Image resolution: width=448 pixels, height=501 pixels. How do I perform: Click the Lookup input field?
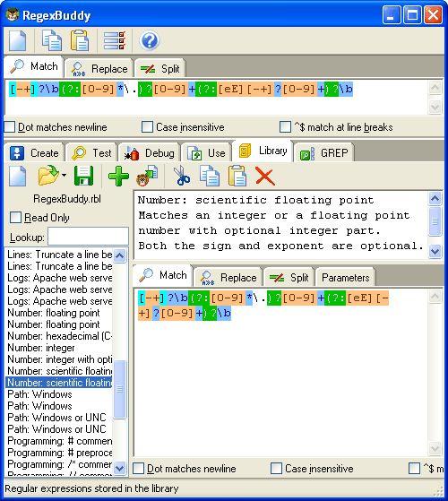88,237
